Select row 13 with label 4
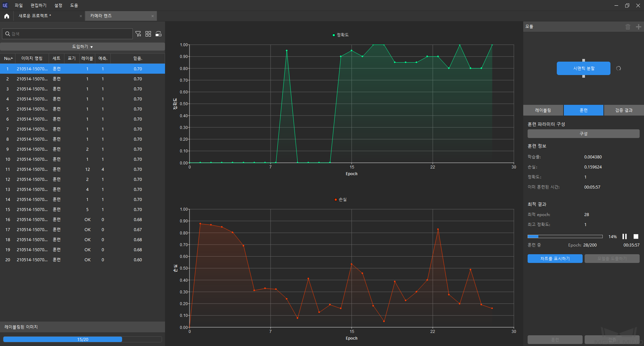Screen dimensions: 644x346 (x=83, y=189)
